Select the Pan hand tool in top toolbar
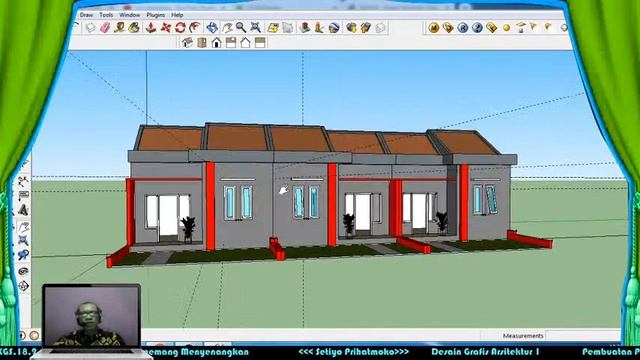 [227, 28]
